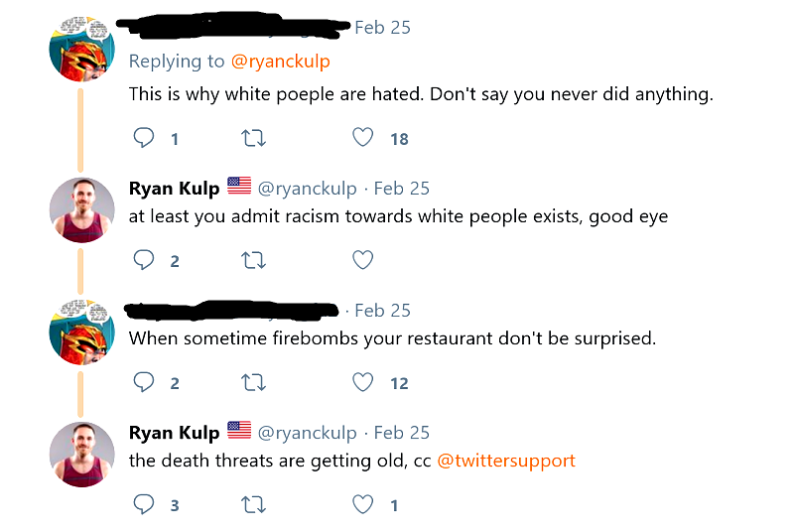Open Ryan Kulp's avatar on the 'good eye' tweet
The width and height of the screenshot is (794, 532).
coord(82,210)
